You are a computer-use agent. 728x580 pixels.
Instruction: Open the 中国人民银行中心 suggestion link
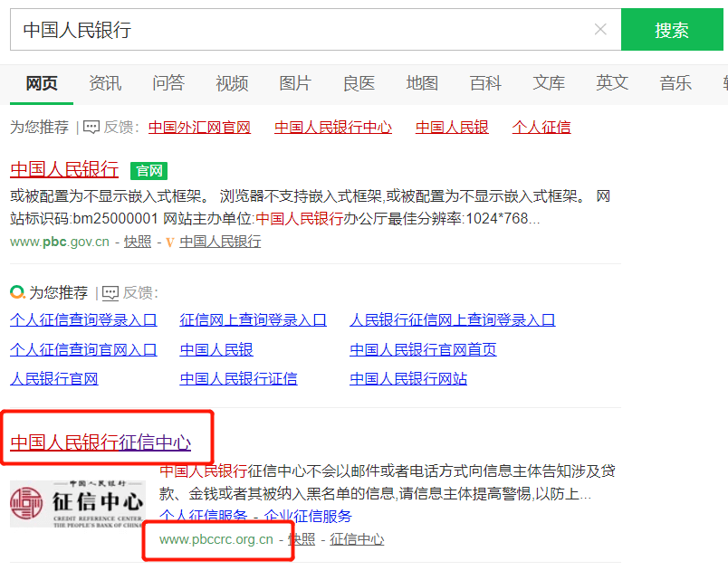click(333, 128)
